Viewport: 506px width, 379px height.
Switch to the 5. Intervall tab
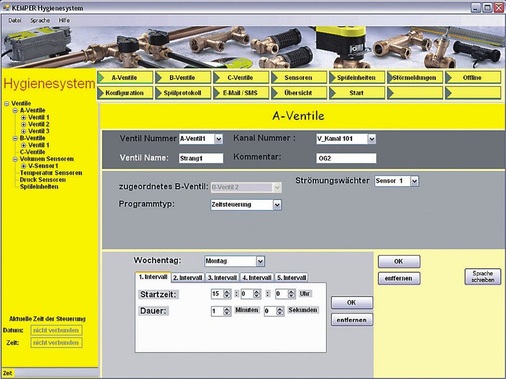(291, 278)
